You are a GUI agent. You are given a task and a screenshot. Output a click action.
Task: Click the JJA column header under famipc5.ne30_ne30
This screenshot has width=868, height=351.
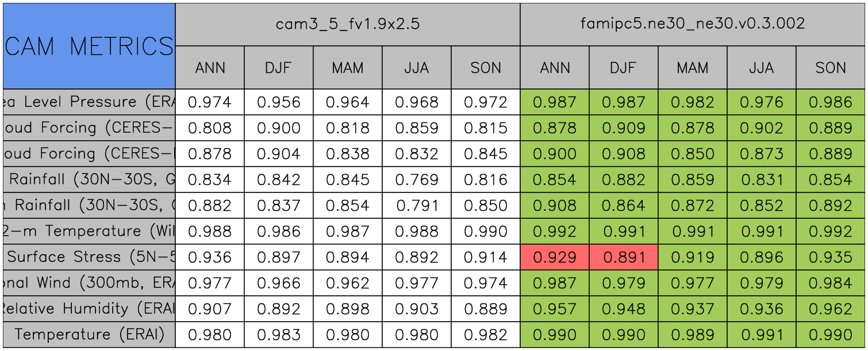[762, 68]
